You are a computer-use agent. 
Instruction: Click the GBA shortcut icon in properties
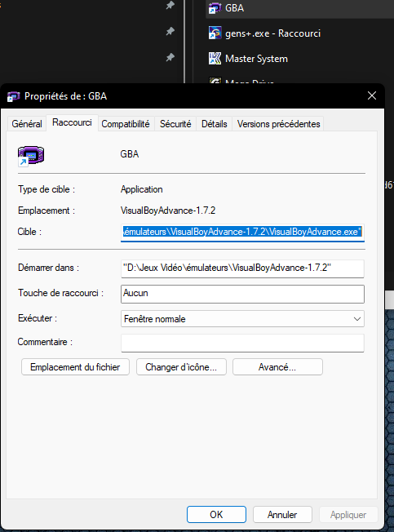pyautogui.click(x=31, y=156)
